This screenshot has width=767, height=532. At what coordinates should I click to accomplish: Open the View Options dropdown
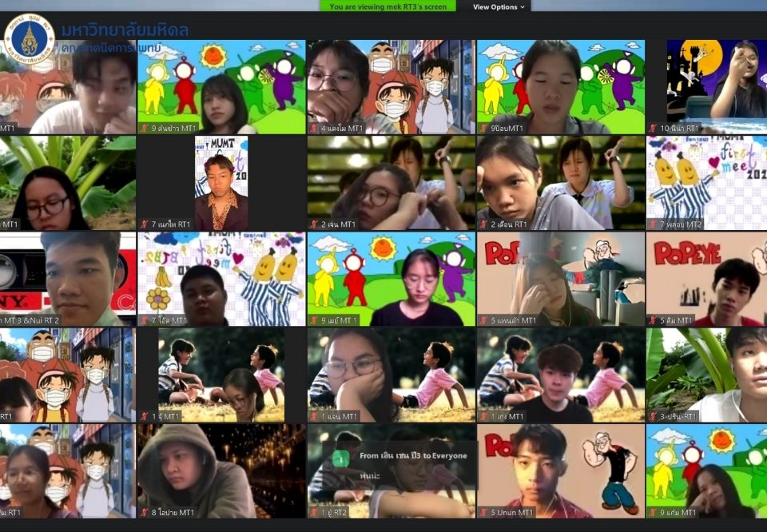pyautogui.click(x=499, y=6)
